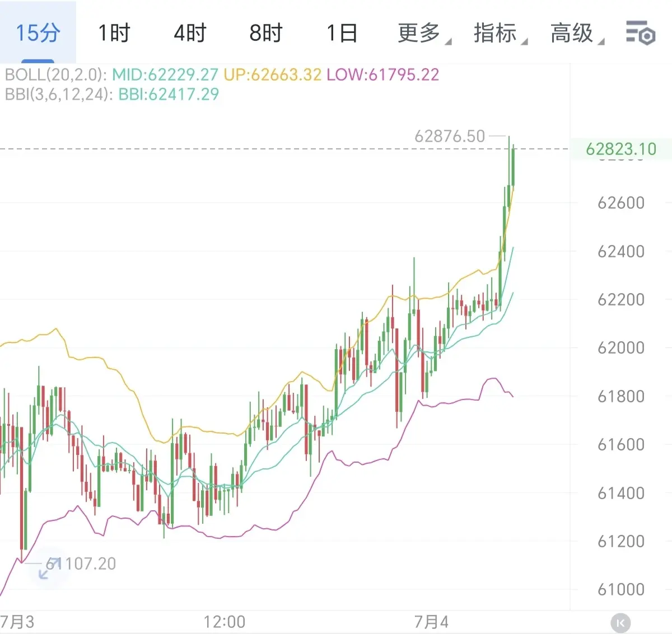Click the 61400 price axis label
This screenshot has height=634, width=672.
pos(621,493)
